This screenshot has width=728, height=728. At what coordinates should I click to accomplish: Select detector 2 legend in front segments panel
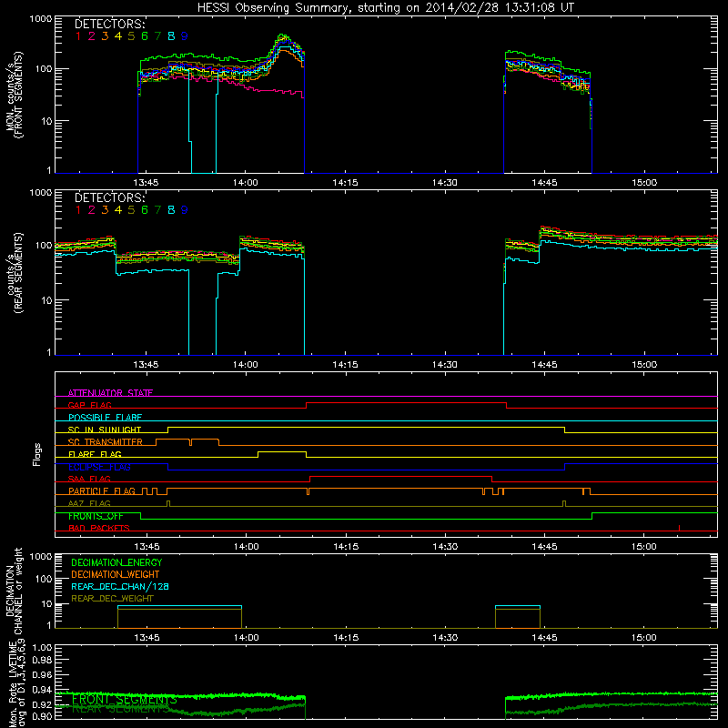pos(92,36)
